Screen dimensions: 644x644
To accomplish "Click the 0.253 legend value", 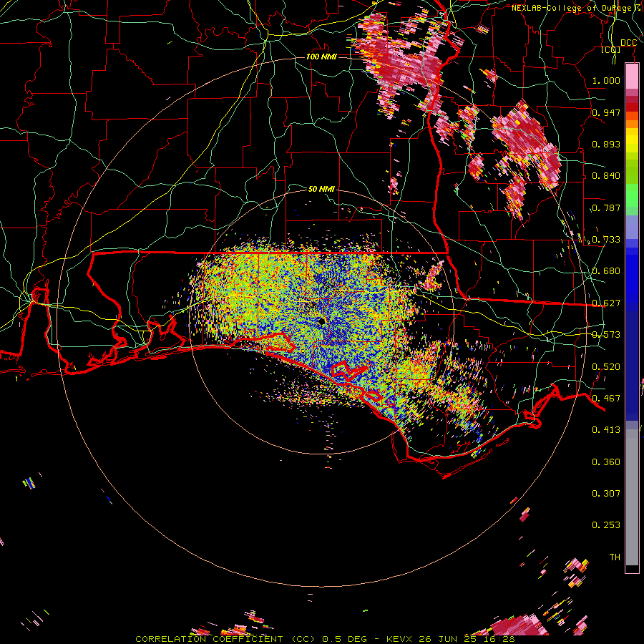I will point(606,525).
